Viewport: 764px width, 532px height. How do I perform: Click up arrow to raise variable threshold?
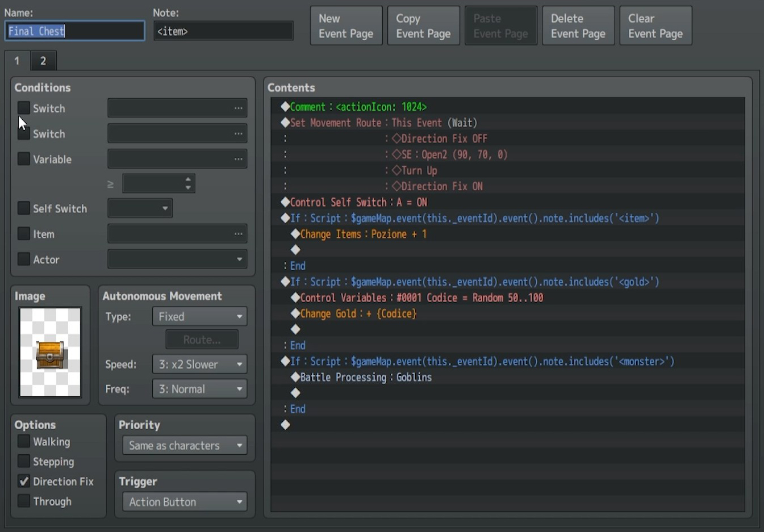pos(188,180)
